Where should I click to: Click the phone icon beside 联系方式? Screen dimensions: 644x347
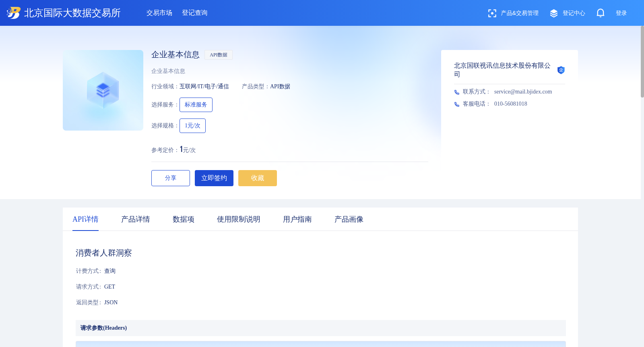(457, 92)
